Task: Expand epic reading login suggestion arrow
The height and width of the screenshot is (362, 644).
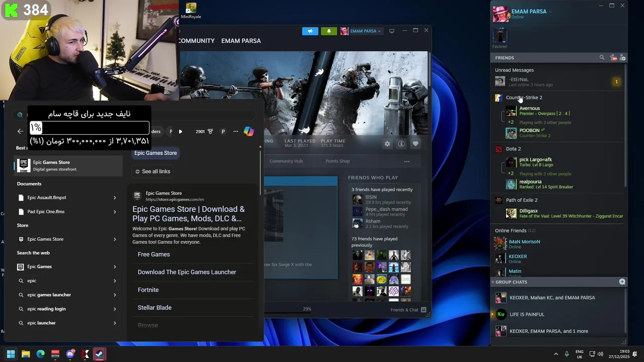Action: (115, 309)
